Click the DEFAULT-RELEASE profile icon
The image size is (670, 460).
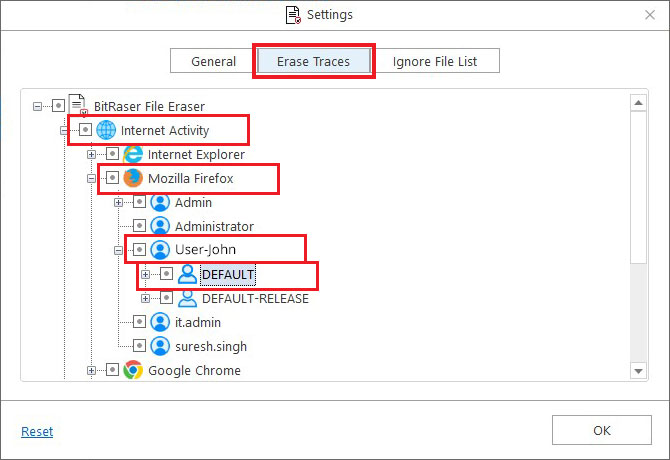[x=187, y=298]
